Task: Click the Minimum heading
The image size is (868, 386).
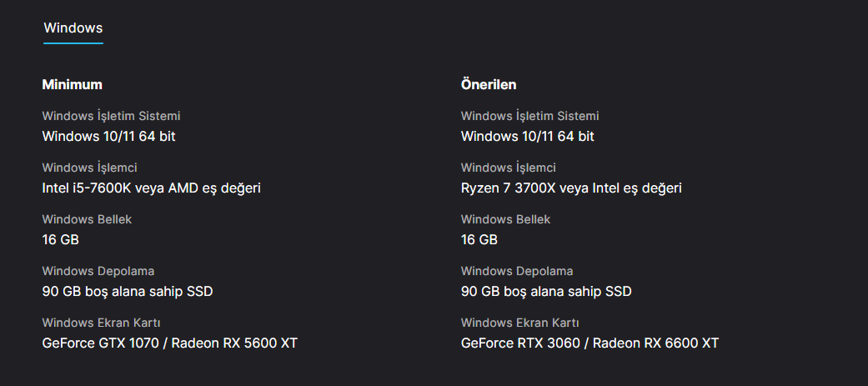Action: [x=73, y=84]
